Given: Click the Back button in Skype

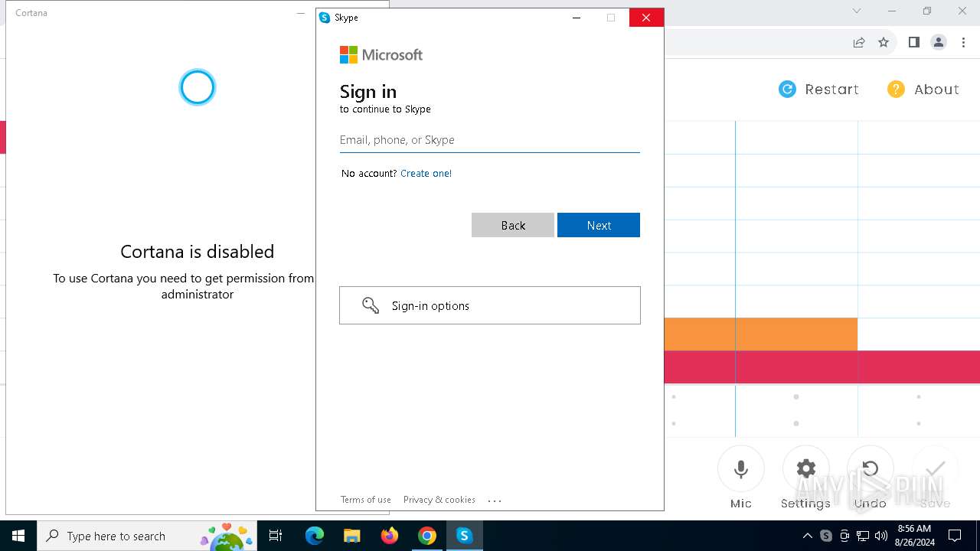Looking at the screenshot, I should tap(513, 225).
